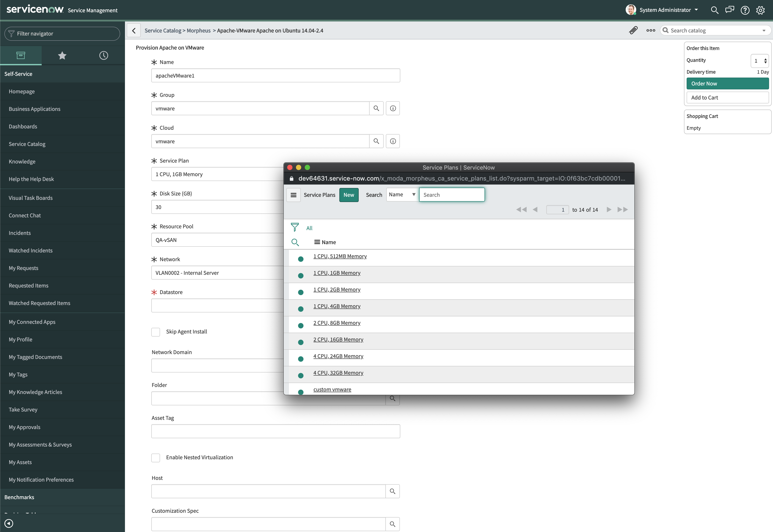Enable Skip Agent Install checkbox
The height and width of the screenshot is (532, 773).
pos(156,332)
